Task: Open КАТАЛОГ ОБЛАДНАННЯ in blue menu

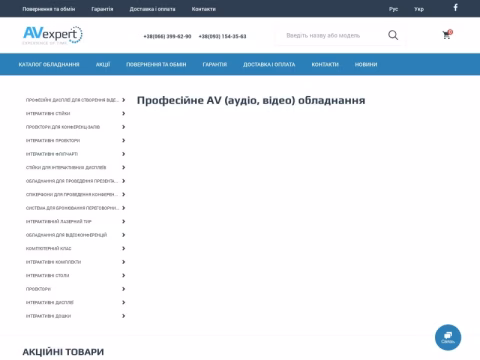Action: (49, 64)
